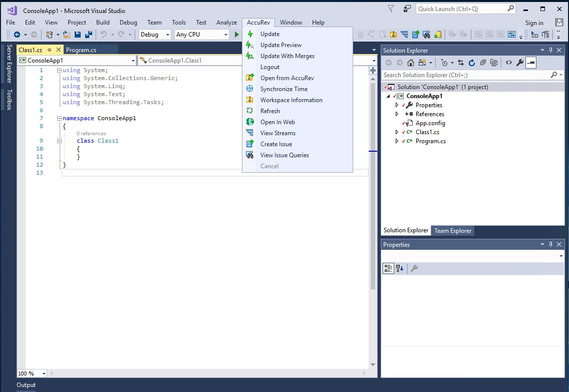The width and height of the screenshot is (569, 392).
Task: Choose Create Issue menu item
Action: click(x=298, y=144)
